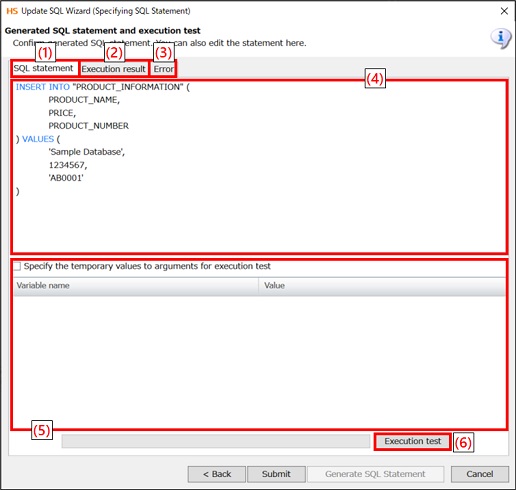
Task: Click the execution progress bar
Action: tap(216, 441)
